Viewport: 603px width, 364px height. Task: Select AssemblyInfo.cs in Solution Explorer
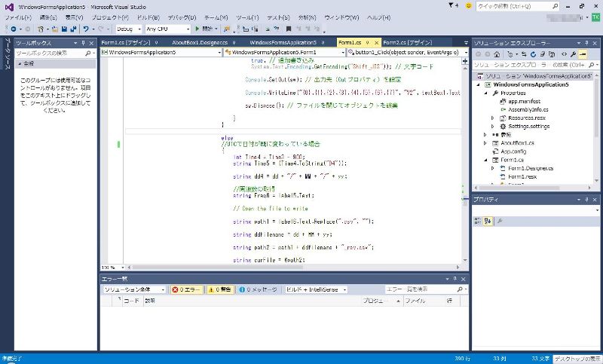pos(528,109)
